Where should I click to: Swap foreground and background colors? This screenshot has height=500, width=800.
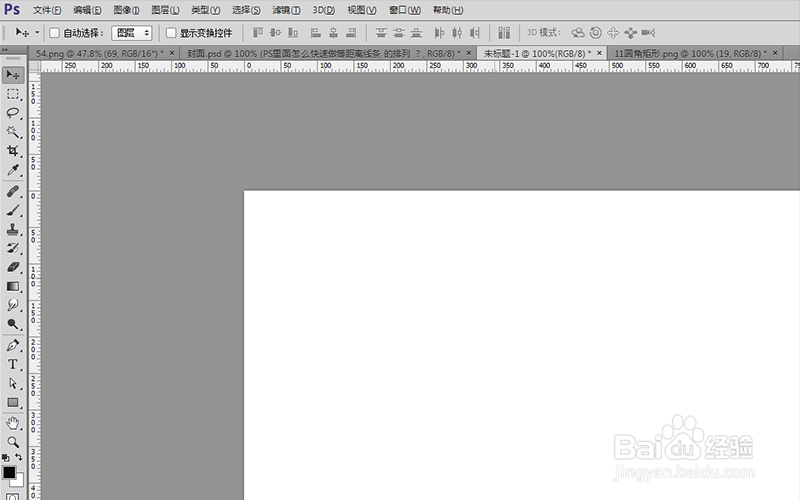[x=19, y=457]
